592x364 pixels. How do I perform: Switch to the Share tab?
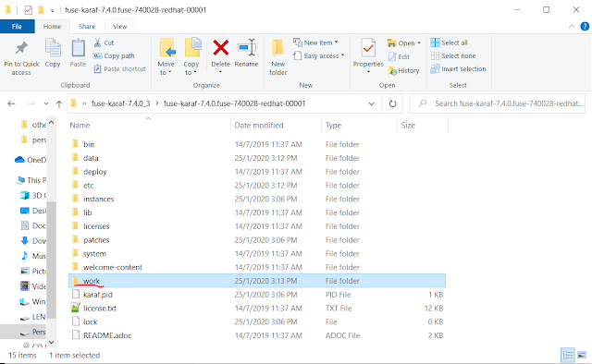click(x=87, y=27)
